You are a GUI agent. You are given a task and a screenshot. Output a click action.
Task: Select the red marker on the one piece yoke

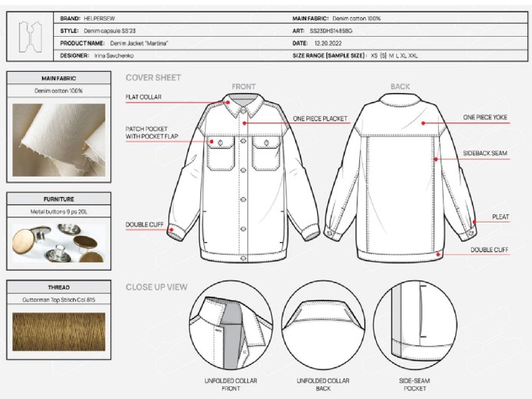[x=423, y=123]
